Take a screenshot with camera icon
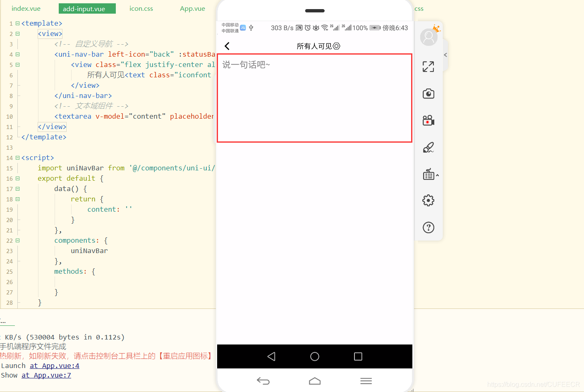Viewport: 584px width, 392px height. 428,93
